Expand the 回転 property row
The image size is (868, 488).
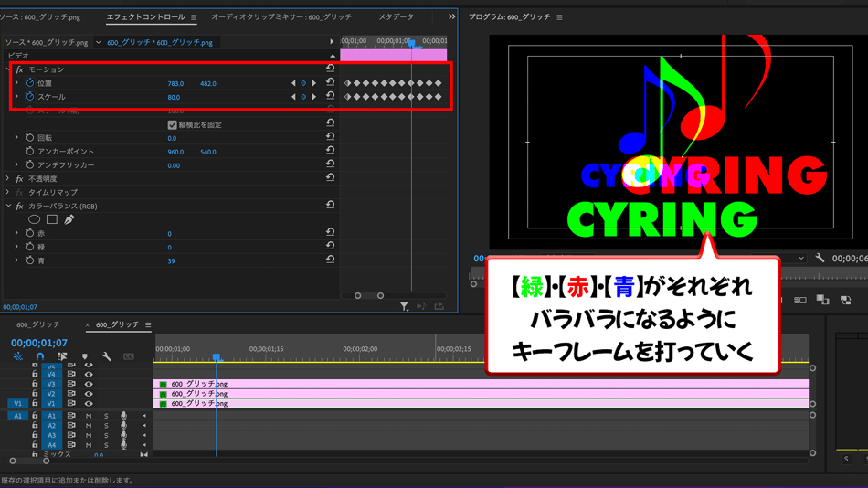[16, 138]
